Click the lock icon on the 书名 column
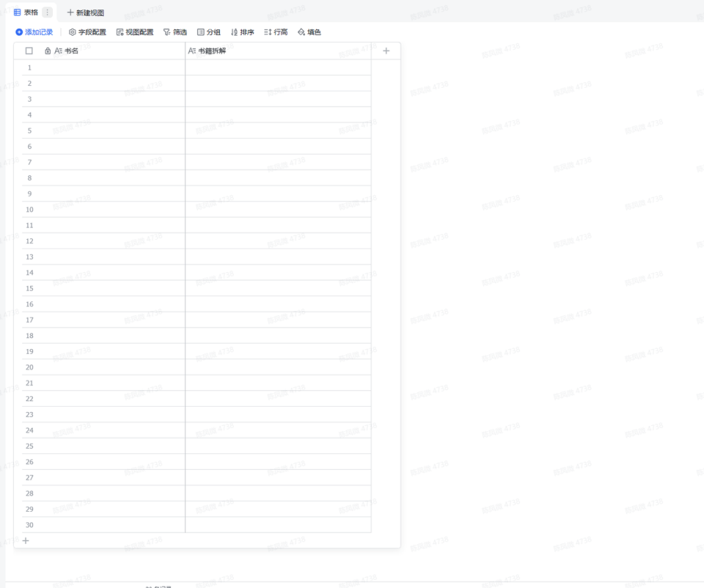 pyautogui.click(x=47, y=51)
